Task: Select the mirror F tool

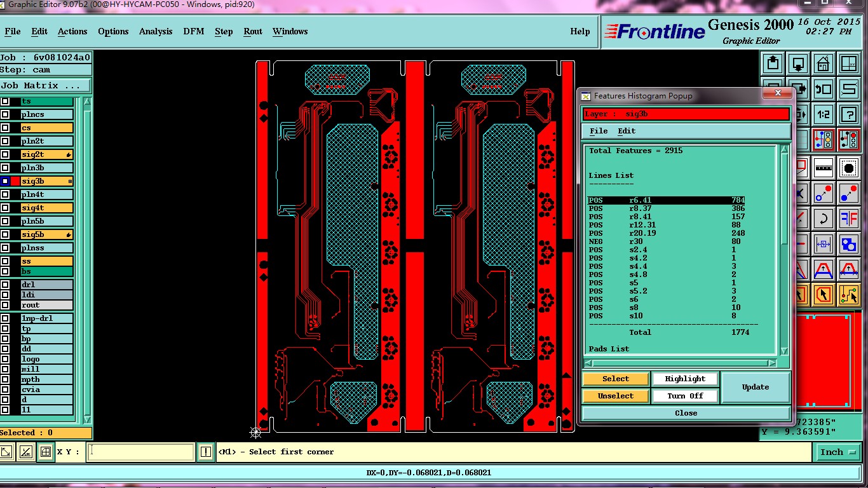Action: coord(849,219)
